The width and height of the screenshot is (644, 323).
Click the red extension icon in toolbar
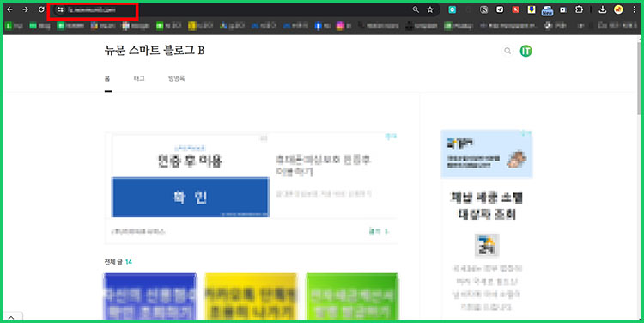click(516, 9)
